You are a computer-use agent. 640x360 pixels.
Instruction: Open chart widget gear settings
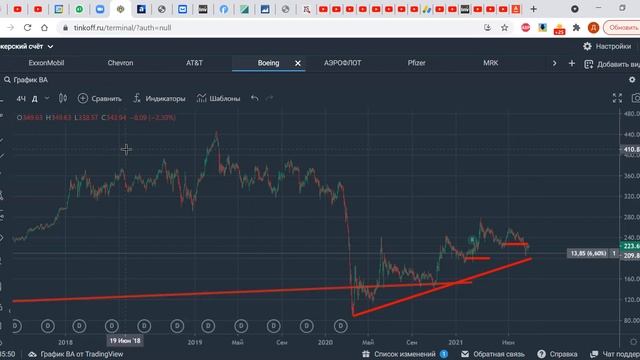(632, 80)
